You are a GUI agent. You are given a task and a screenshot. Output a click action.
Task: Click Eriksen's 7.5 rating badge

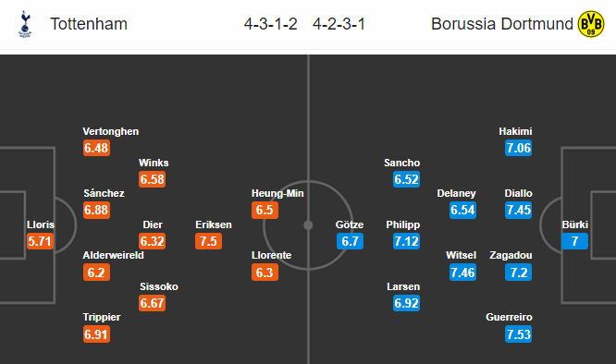(208, 241)
